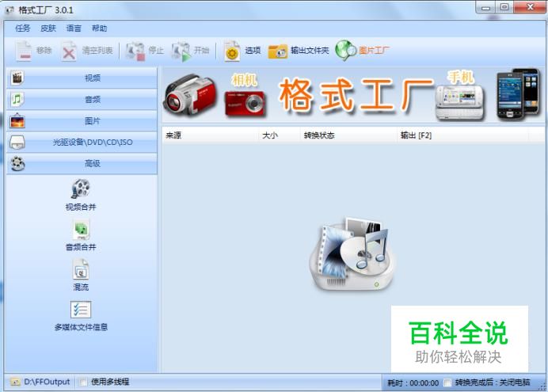
Task: Sort by the 大小 column header
Action: (280, 135)
